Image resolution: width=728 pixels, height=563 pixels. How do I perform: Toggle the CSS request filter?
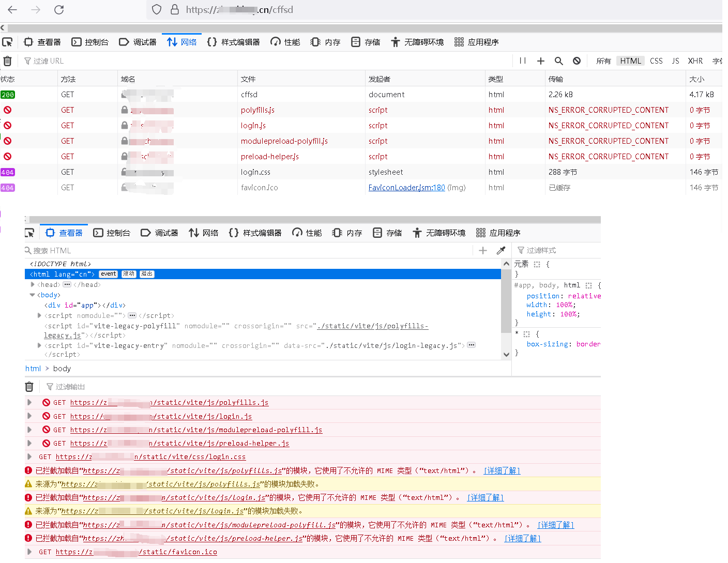pos(656,61)
